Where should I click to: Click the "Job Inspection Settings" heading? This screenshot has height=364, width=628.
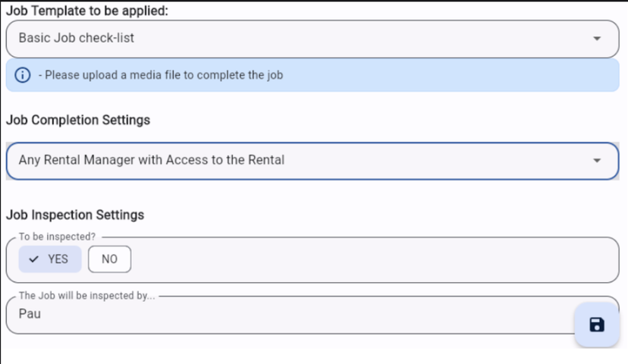pyautogui.click(x=75, y=215)
